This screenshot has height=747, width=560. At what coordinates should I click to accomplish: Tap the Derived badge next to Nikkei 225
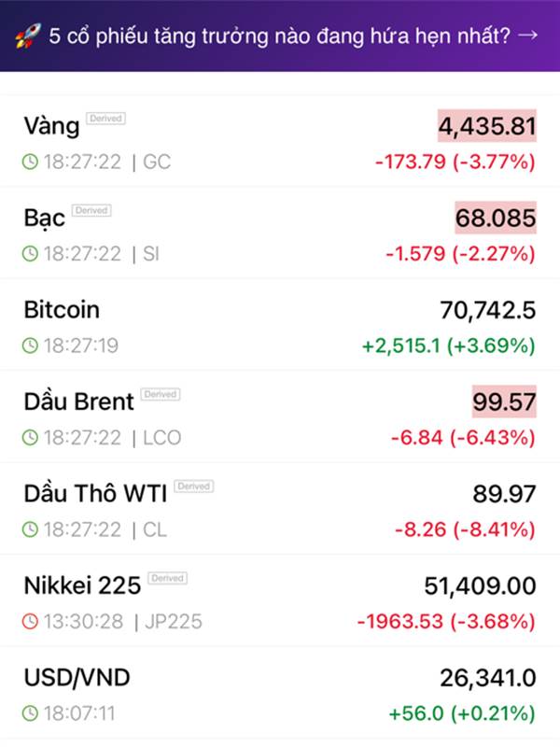pos(167,578)
